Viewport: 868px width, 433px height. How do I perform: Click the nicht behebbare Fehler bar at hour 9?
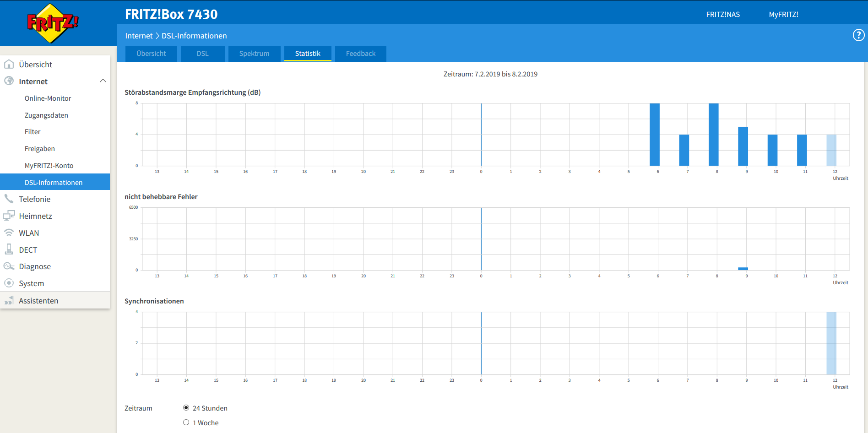coord(743,269)
